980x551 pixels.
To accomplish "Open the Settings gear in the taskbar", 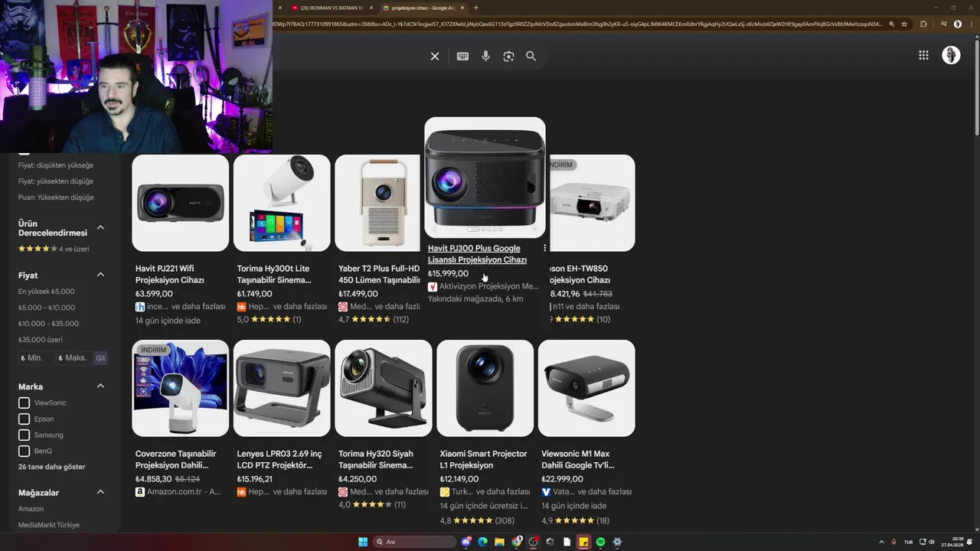I will click(617, 542).
